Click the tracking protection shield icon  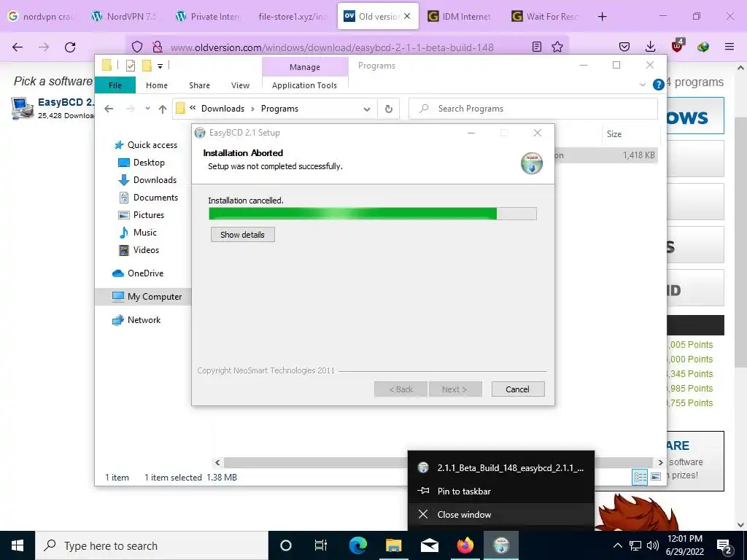pyautogui.click(x=137, y=47)
